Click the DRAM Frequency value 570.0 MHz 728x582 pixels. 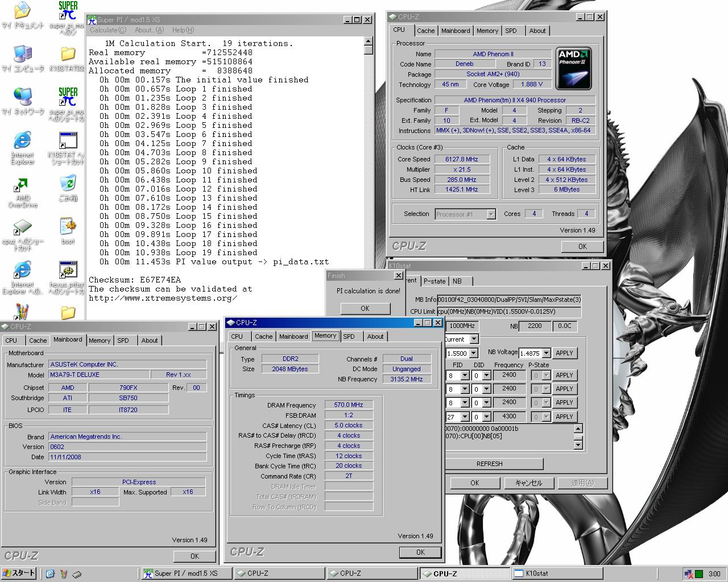tap(349, 405)
